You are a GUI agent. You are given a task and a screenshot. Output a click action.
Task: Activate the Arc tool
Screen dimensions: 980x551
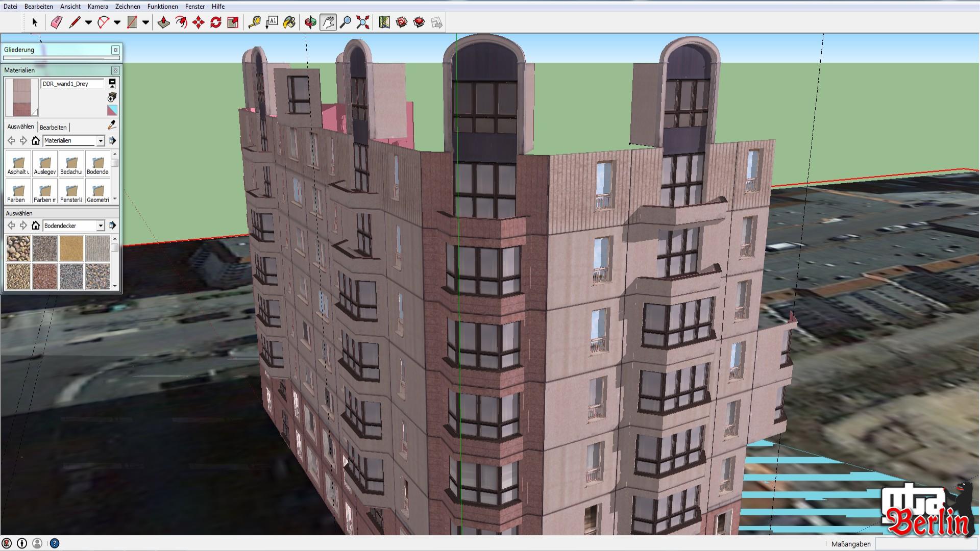click(x=103, y=22)
